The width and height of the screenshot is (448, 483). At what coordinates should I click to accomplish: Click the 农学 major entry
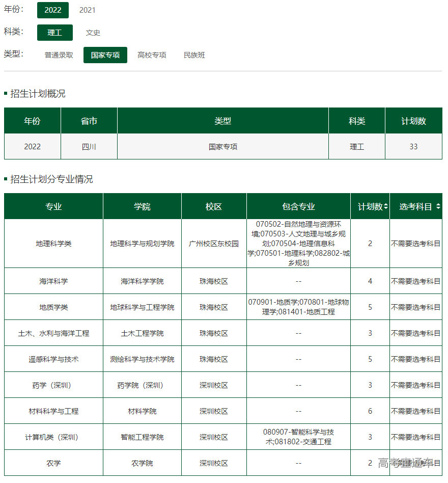coord(53,463)
